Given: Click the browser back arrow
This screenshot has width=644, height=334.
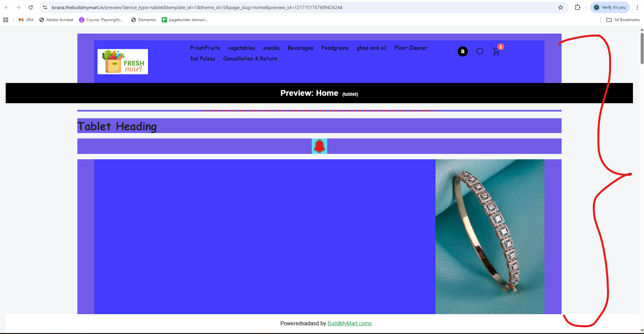Looking at the screenshot, I should 6,7.
